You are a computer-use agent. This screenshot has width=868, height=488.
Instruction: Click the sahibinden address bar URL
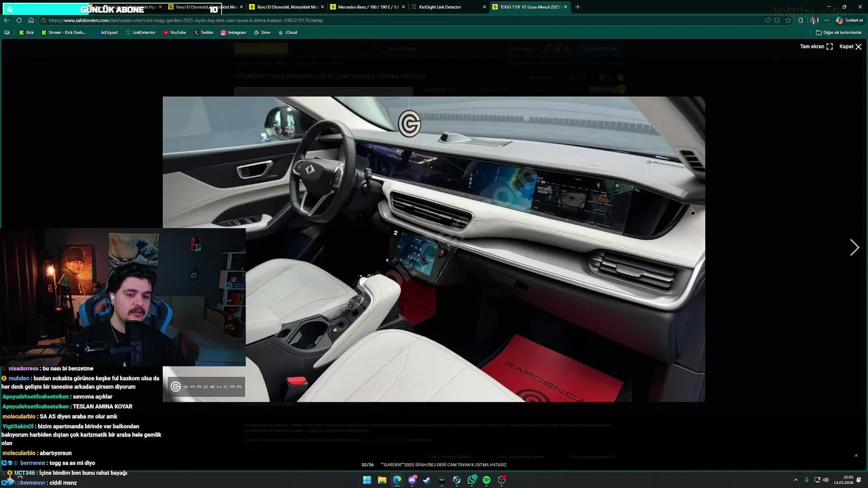tap(185, 20)
